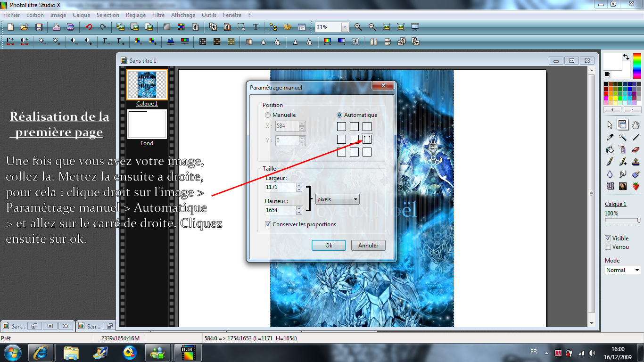
Task: Undo the last action
Action: coord(89,27)
